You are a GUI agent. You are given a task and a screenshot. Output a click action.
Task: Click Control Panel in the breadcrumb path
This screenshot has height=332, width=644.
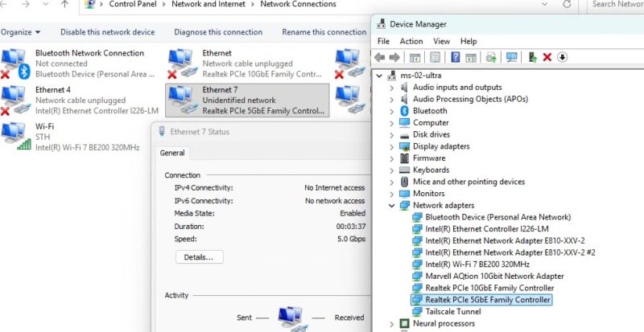[132, 4]
